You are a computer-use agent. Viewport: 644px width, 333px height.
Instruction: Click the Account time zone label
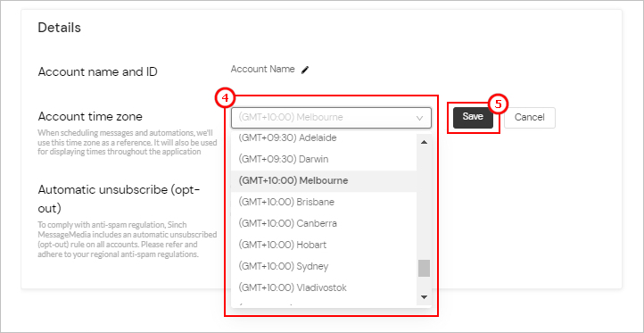(x=90, y=117)
